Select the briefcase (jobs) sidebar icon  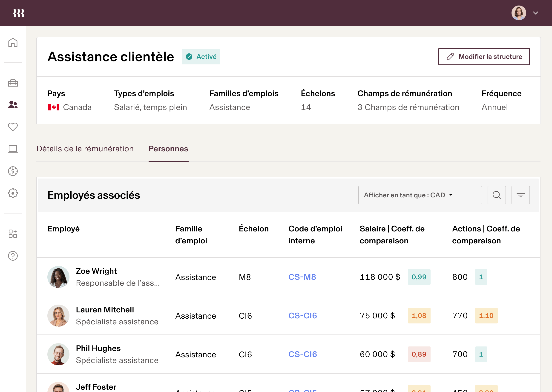pyautogui.click(x=13, y=83)
